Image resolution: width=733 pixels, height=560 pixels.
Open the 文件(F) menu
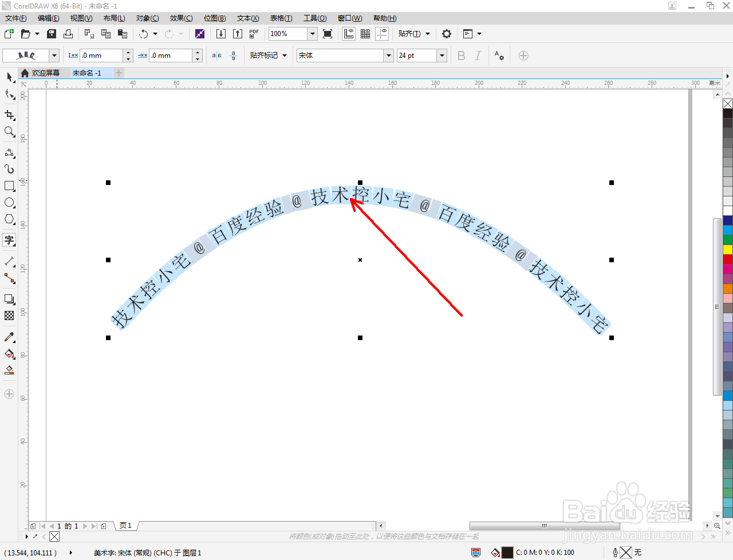[16, 18]
